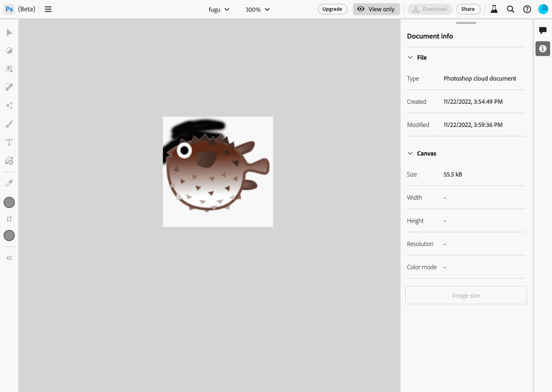Collapse the Canvas section
This screenshot has width=552, height=392.
click(410, 153)
